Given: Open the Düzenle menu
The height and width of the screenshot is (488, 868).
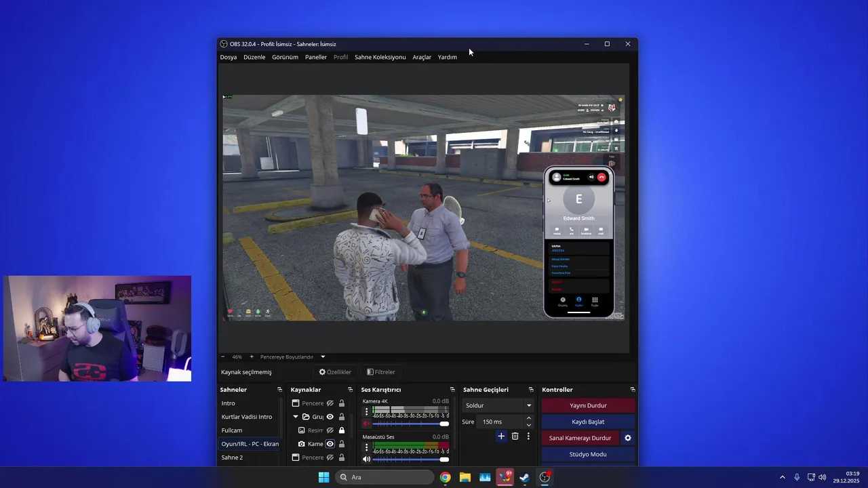Looking at the screenshot, I should pyautogui.click(x=254, y=57).
